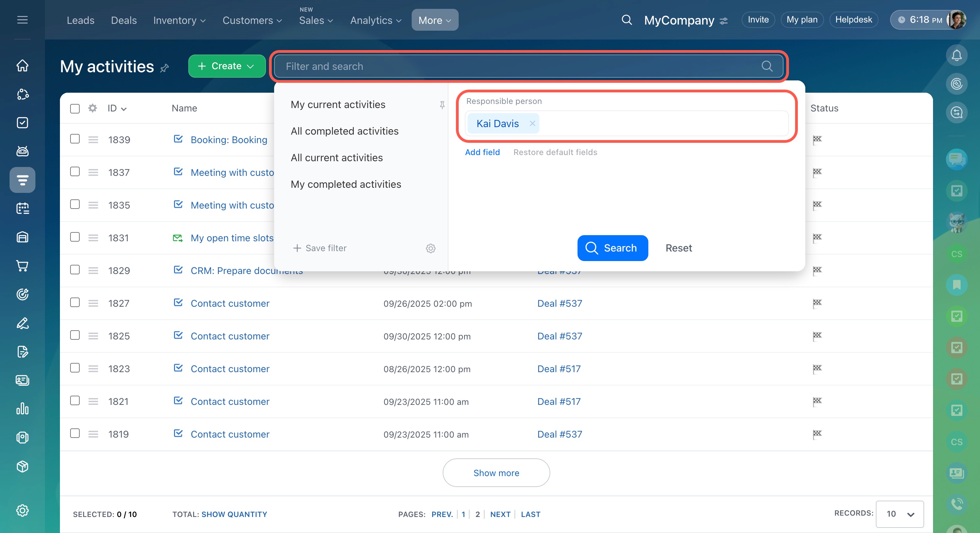Expand the Create button dropdown
Viewport: 980px width, 533px height.
point(250,66)
